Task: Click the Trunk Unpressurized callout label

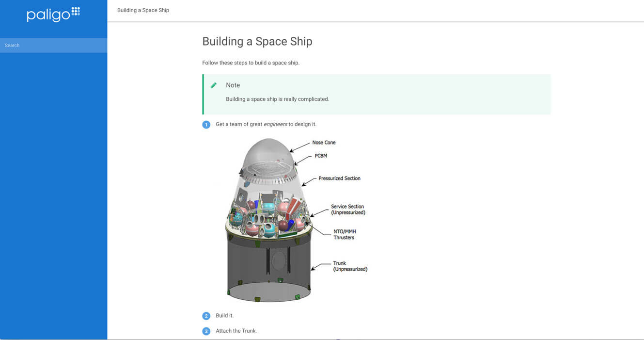Action: (350, 266)
